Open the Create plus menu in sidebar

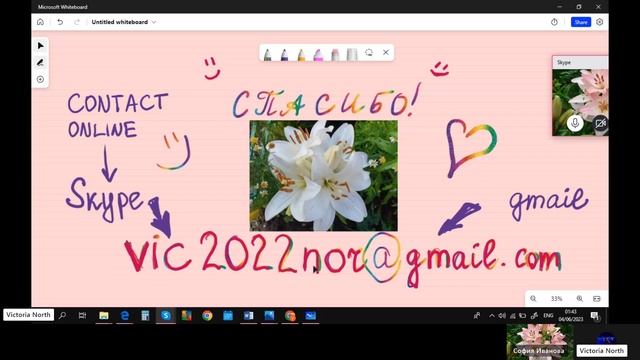(x=40, y=79)
